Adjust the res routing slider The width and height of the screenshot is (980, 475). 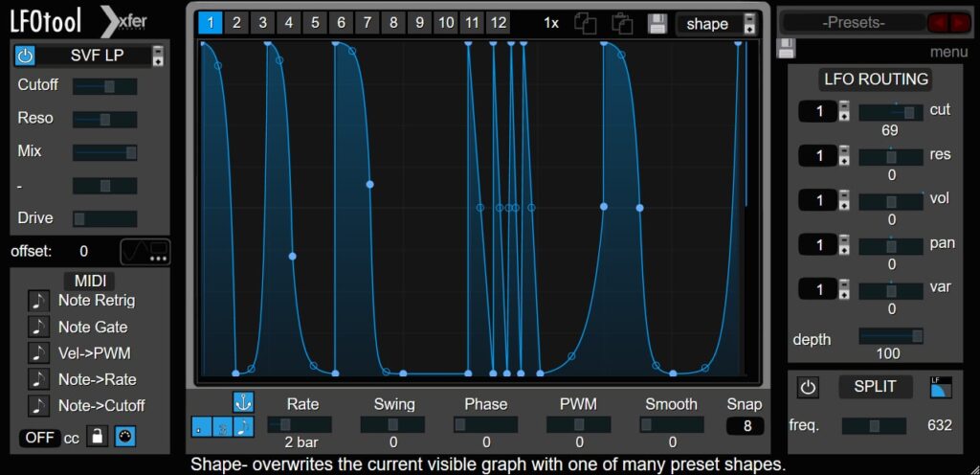point(891,157)
